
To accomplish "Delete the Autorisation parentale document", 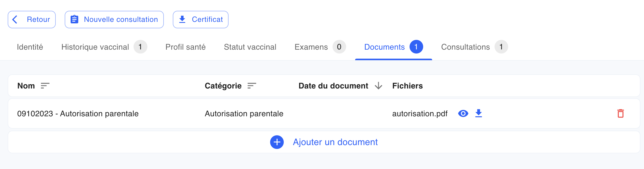I will point(621,113).
